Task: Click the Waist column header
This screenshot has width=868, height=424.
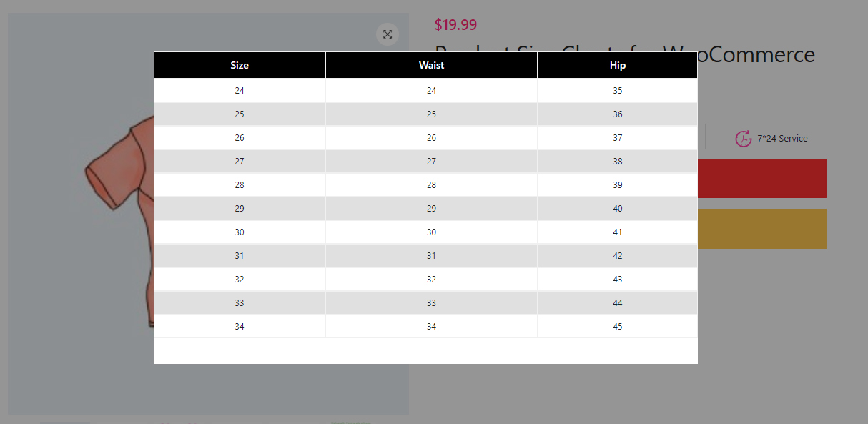Action: (x=431, y=65)
